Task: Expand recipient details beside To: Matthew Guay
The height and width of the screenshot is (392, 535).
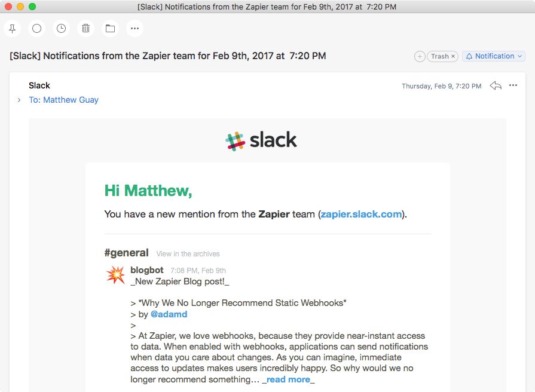Action: [64, 100]
